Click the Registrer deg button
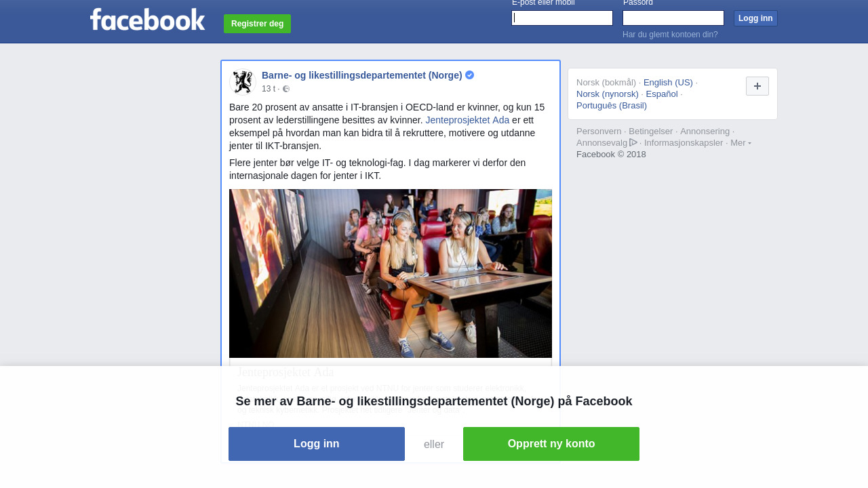The width and height of the screenshot is (868, 488). coord(257,24)
